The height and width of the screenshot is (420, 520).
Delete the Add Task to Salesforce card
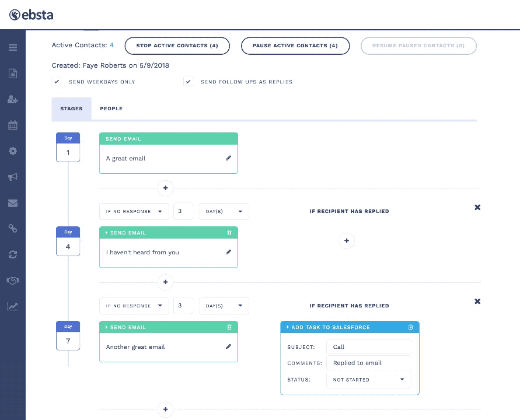pyautogui.click(x=410, y=327)
